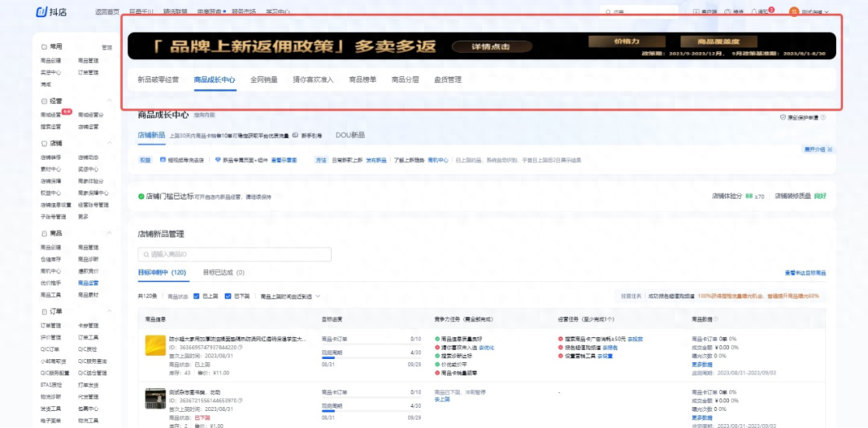Viewport: 868px width, 428px height.
Task: Copy ID 3636721556144653970 via copy icon
Action: point(240,400)
